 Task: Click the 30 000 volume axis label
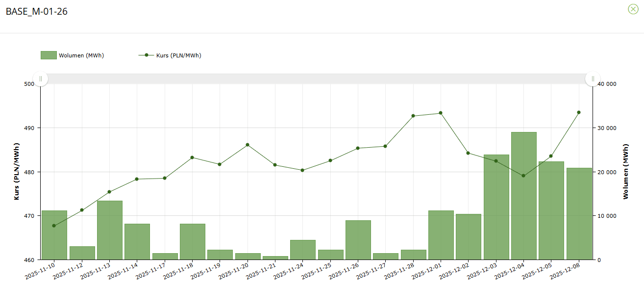[607, 128]
